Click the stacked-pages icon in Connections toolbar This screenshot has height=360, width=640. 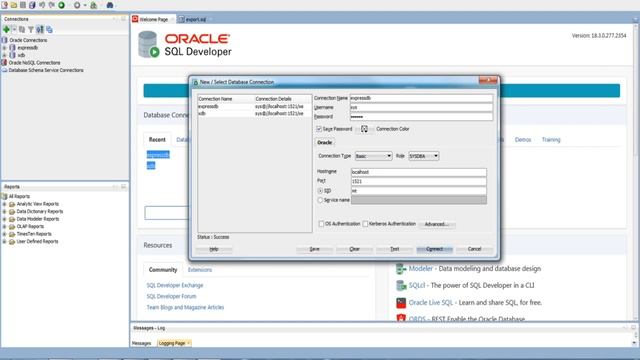(49, 29)
